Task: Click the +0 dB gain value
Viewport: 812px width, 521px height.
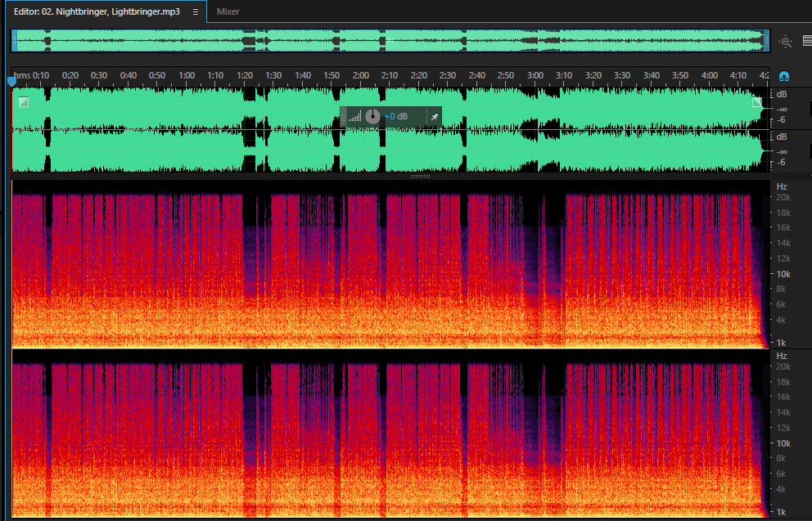Action: (396, 116)
